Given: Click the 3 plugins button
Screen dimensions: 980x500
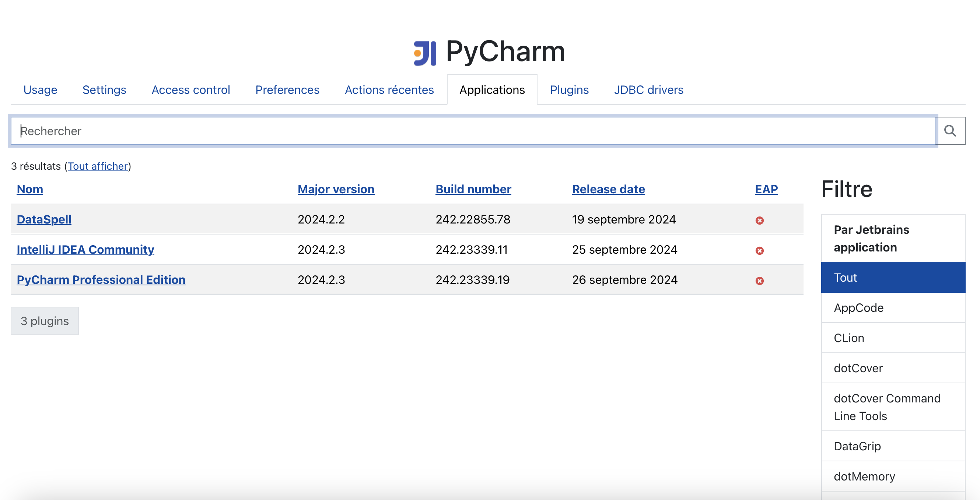Looking at the screenshot, I should click(45, 321).
